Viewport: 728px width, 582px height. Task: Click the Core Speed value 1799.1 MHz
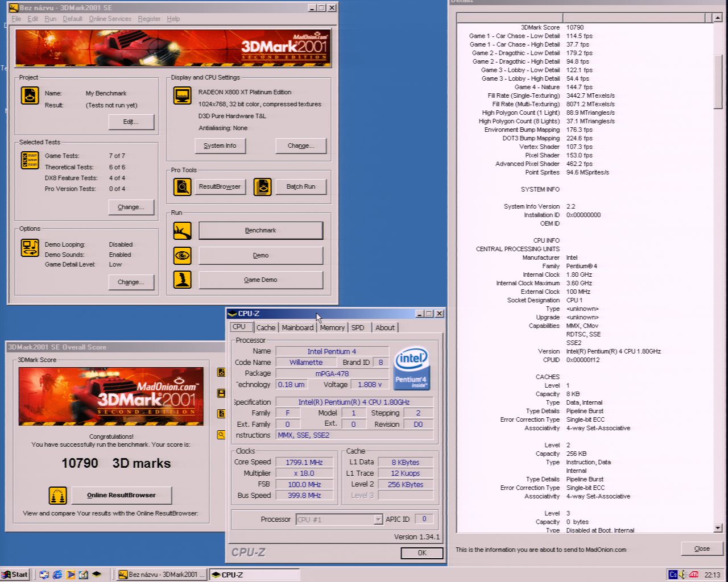[x=304, y=462]
